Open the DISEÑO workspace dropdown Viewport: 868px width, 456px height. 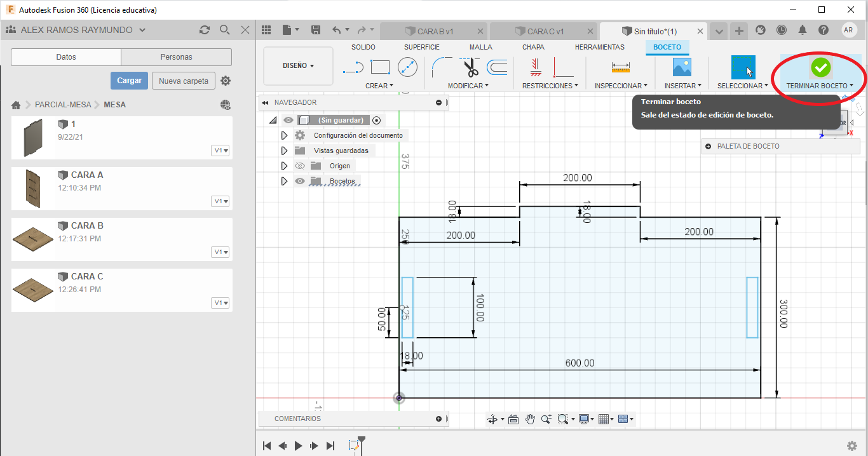point(298,65)
